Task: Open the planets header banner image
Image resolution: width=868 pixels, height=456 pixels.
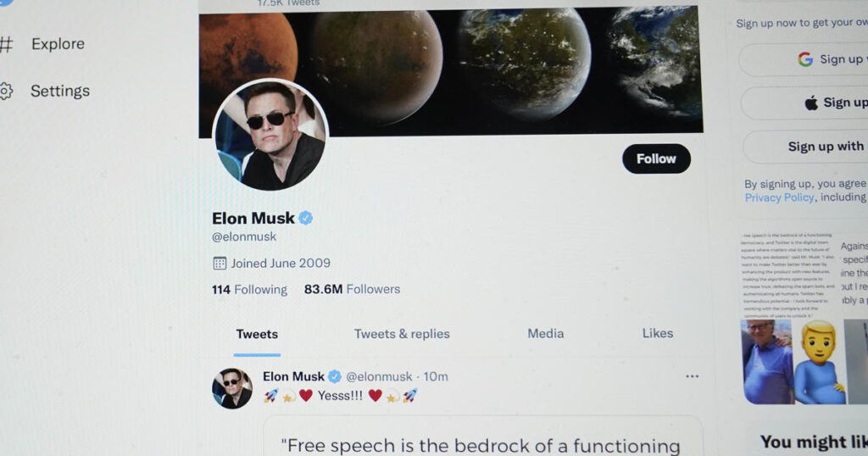Action: (451, 71)
